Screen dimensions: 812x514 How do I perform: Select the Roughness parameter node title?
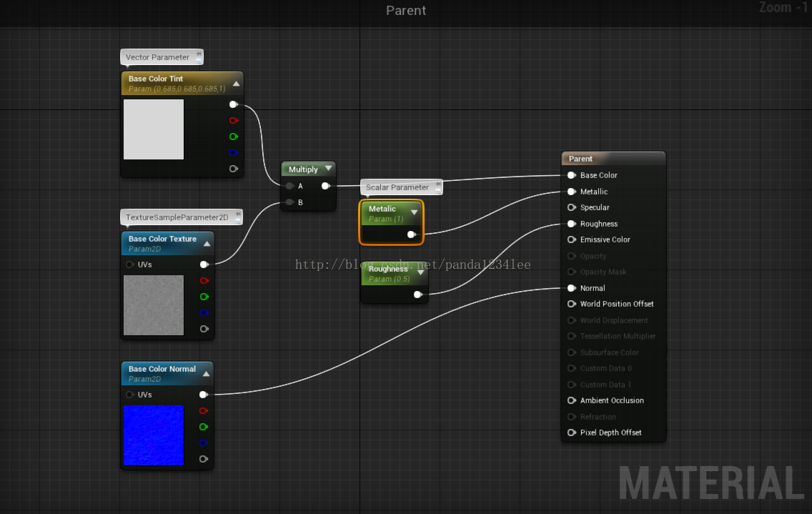pos(388,269)
